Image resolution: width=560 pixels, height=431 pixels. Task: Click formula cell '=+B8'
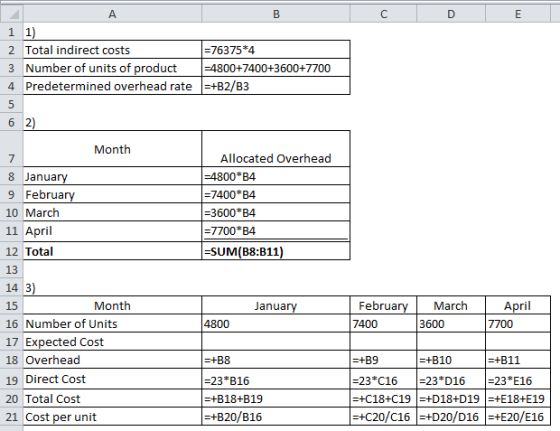coord(276,360)
